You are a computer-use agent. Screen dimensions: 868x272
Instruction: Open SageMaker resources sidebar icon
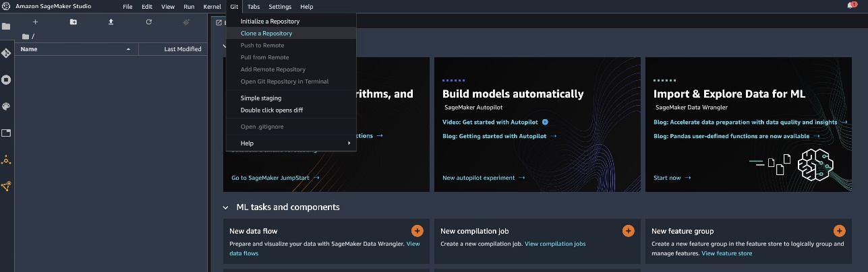tap(6, 186)
